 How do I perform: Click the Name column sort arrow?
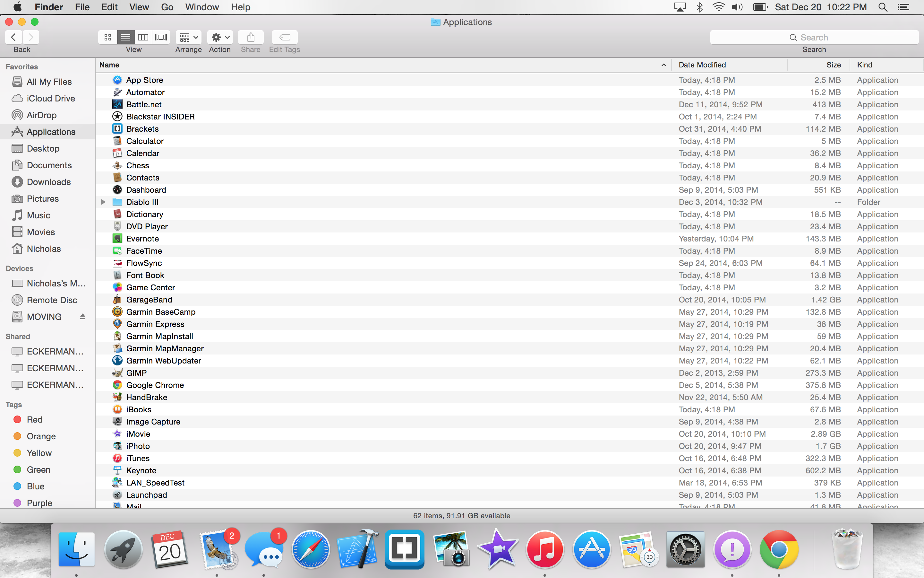[x=663, y=65]
